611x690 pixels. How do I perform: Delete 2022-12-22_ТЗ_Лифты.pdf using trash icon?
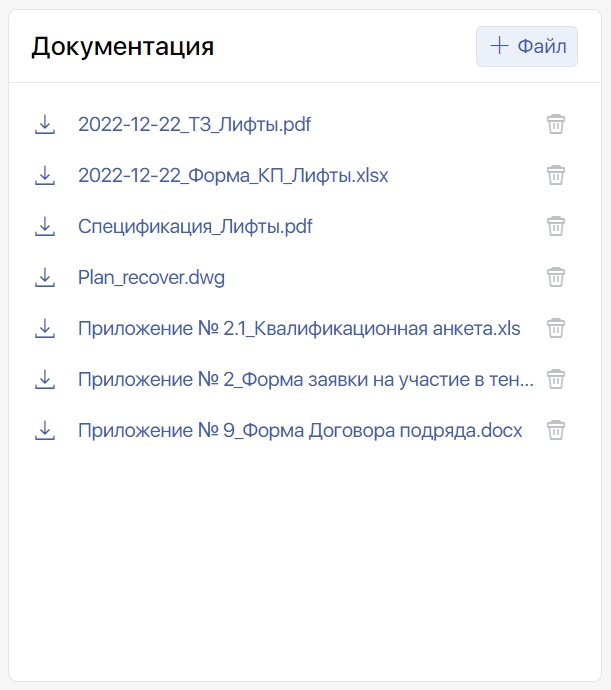(x=556, y=124)
